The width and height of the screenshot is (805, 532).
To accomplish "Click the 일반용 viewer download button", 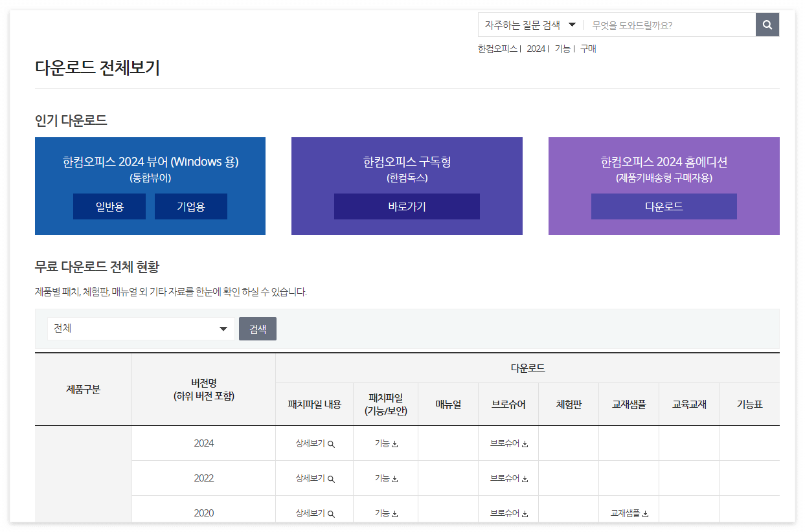I will pos(109,206).
